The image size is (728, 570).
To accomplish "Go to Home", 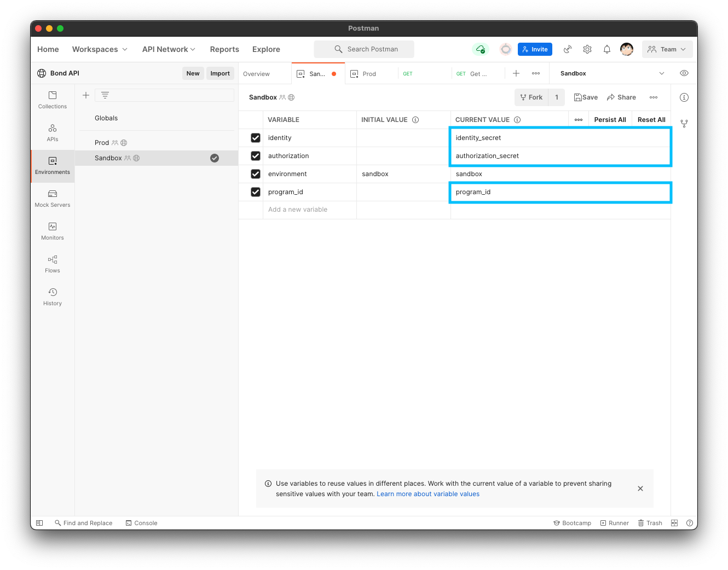I will 48,49.
